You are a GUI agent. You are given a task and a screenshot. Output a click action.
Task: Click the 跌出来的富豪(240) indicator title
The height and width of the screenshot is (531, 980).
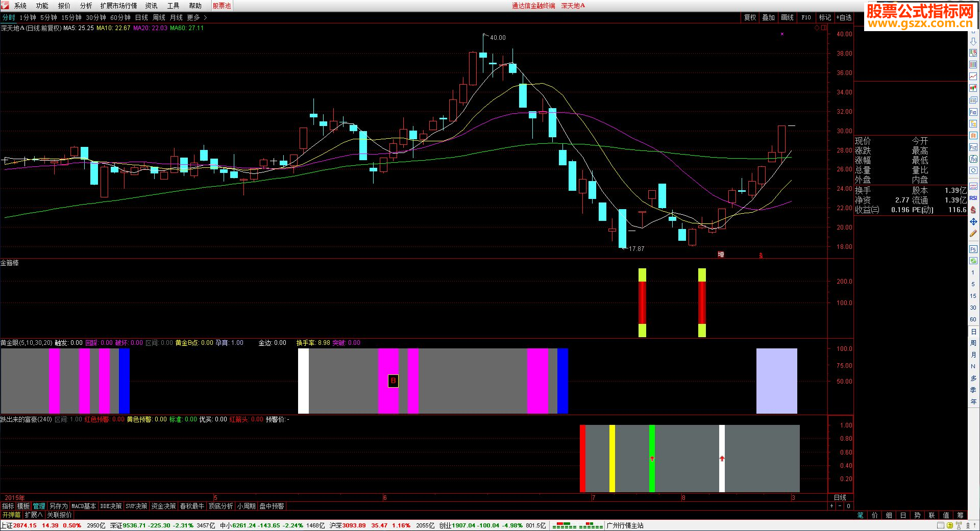(x=26, y=419)
